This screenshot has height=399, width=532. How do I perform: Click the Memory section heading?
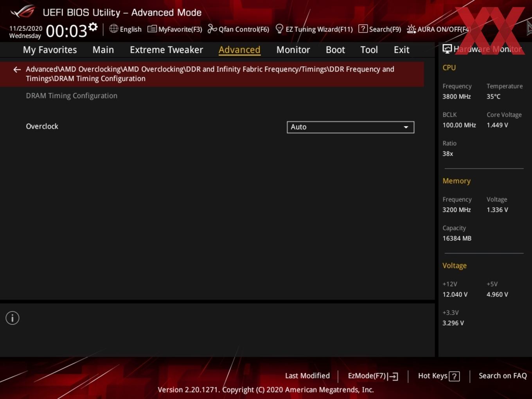click(x=457, y=181)
